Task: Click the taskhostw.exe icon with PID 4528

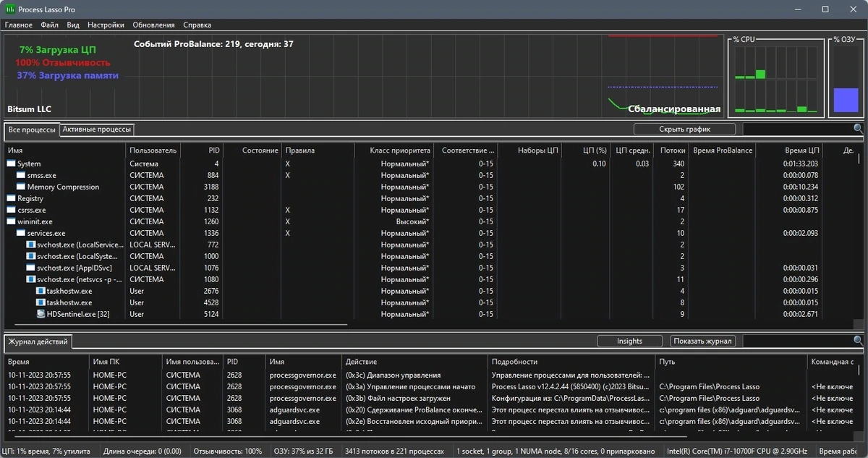Action: pyautogui.click(x=41, y=302)
